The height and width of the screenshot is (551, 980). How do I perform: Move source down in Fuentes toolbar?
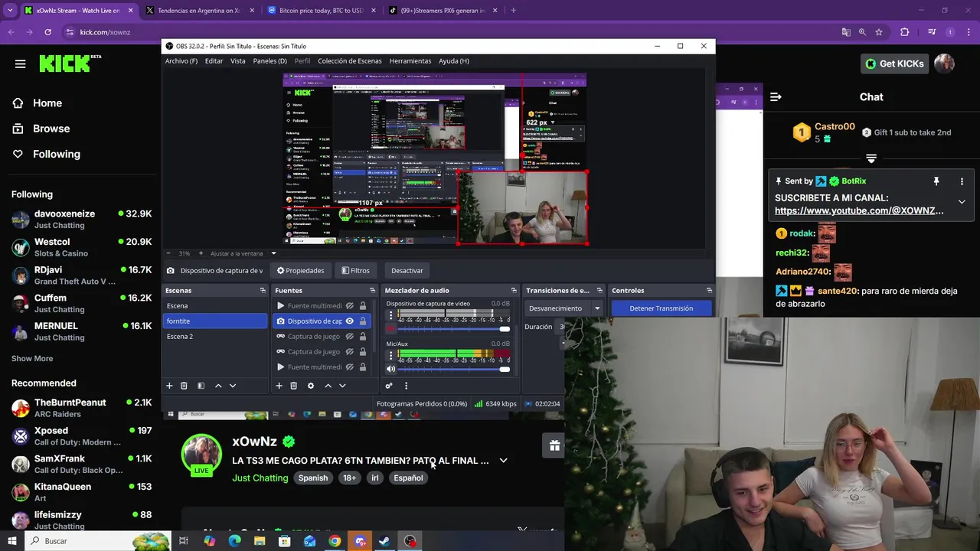click(342, 386)
